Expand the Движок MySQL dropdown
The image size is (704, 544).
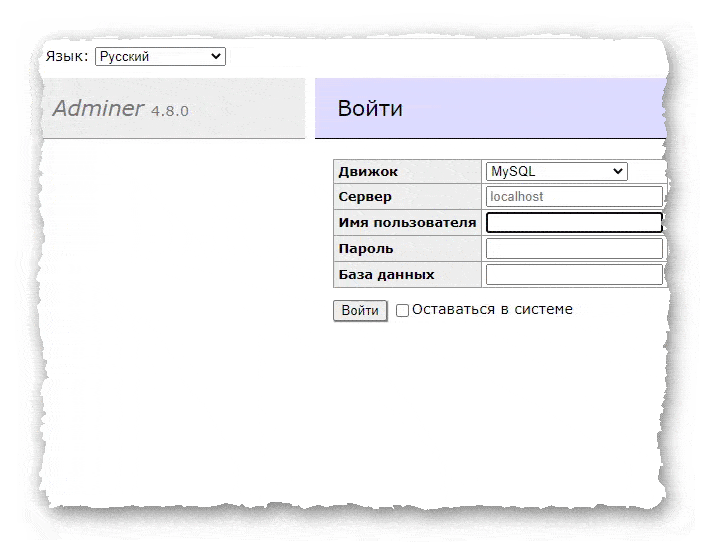tap(556, 172)
